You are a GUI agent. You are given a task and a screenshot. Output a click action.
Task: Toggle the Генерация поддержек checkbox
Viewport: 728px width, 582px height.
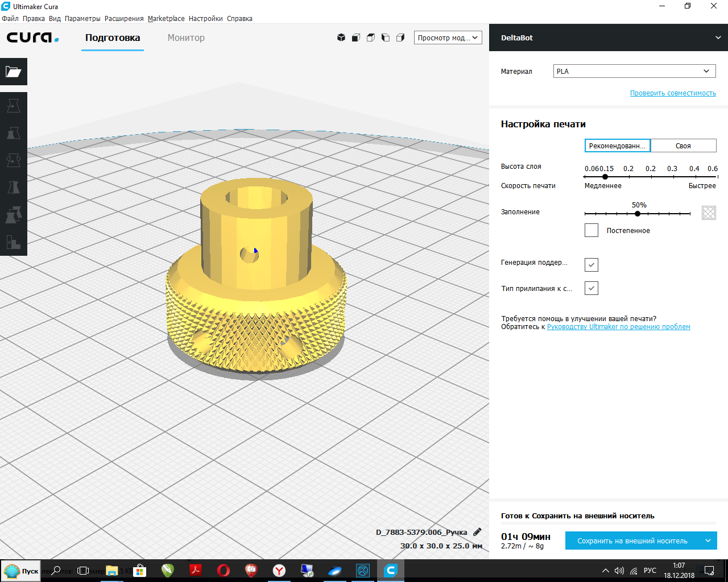[x=591, y=265]
